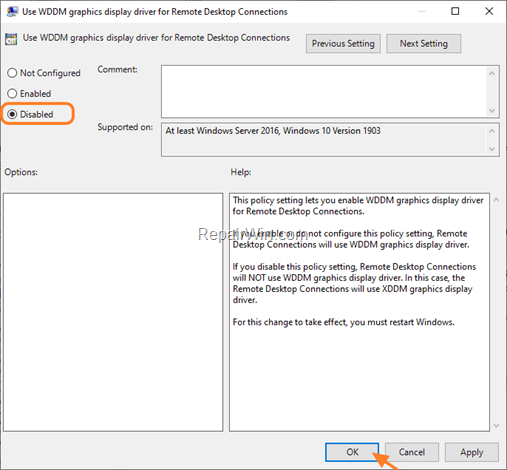Image resolution: width=507 pixels, height=470 pixels.
Task: Click the Apply button
Action: [x=472, y=452]
